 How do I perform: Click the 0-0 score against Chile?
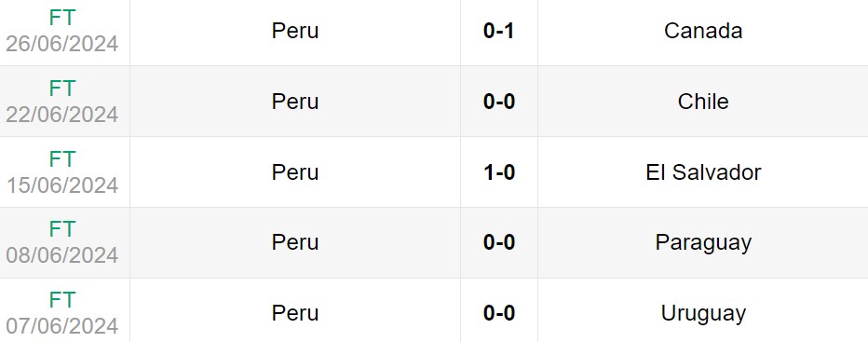pos(499,102)
